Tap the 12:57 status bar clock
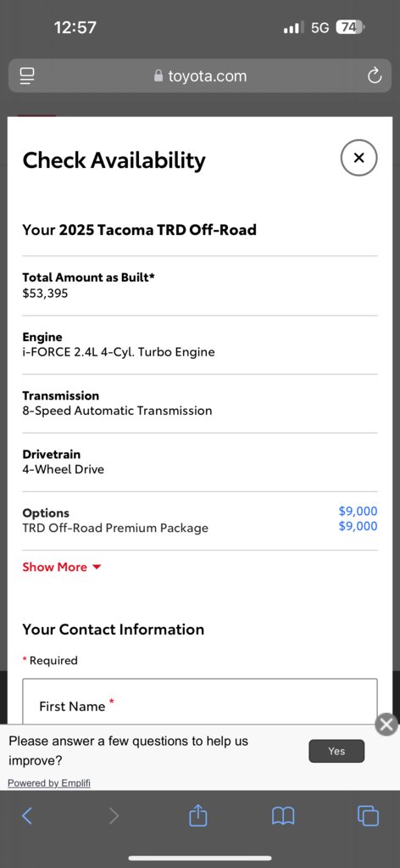This screenshot has width=400, height=868. [x=75, y=27]
